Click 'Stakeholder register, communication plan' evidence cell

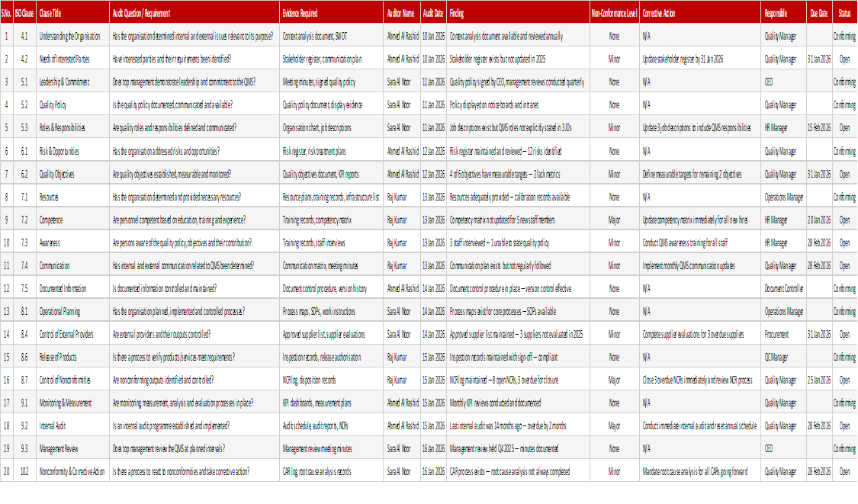coord(332,59)
